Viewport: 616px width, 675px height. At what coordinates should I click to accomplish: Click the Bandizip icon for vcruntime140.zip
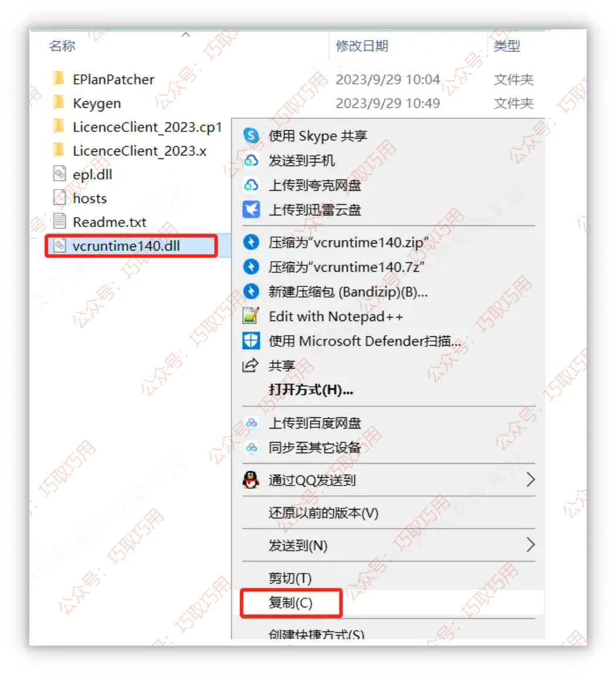251,242
